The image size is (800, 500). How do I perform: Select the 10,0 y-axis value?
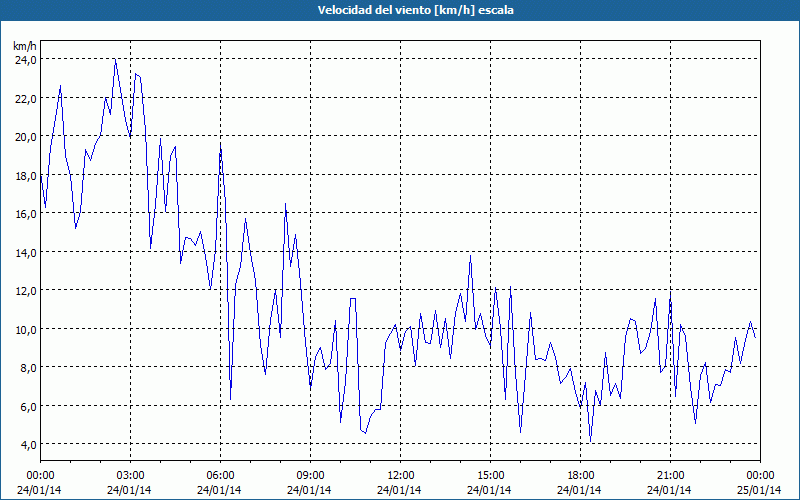(26, 330)
